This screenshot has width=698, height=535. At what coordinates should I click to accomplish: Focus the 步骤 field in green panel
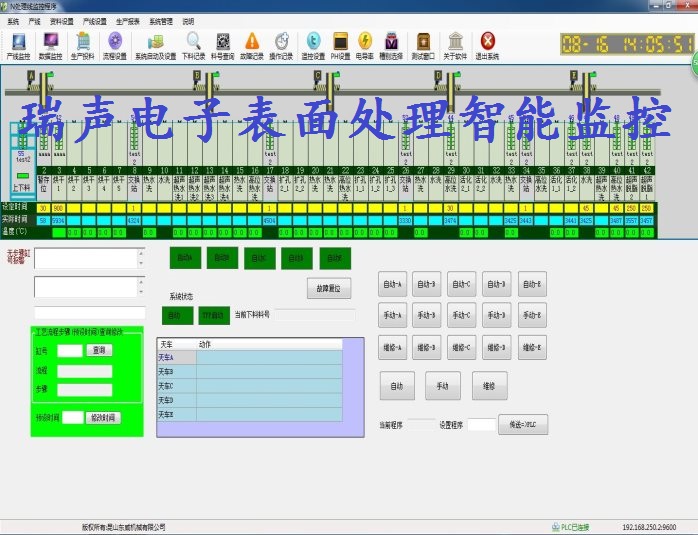click(85, 390)
